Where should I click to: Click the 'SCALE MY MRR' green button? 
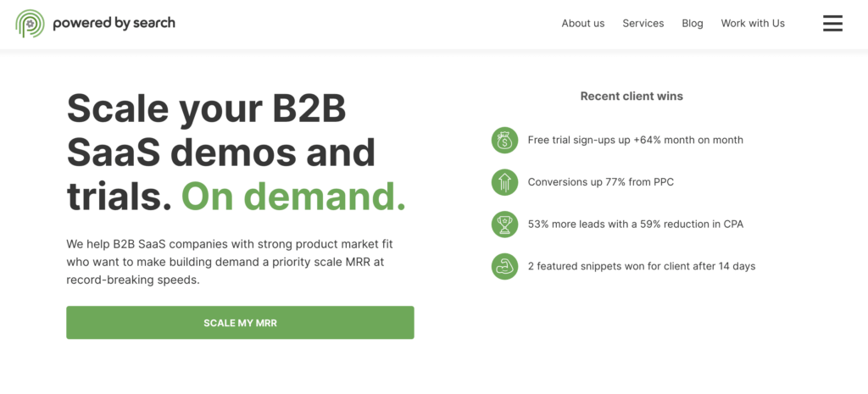click(240, 323)
